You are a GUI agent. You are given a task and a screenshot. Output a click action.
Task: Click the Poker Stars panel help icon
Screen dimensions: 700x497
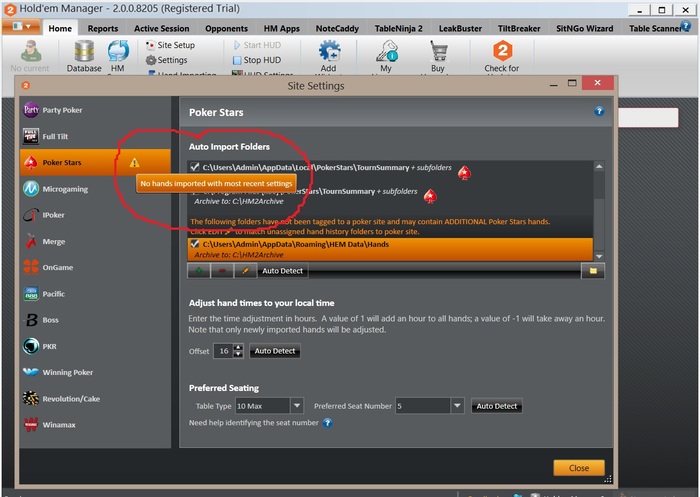[x=599, y=111]
